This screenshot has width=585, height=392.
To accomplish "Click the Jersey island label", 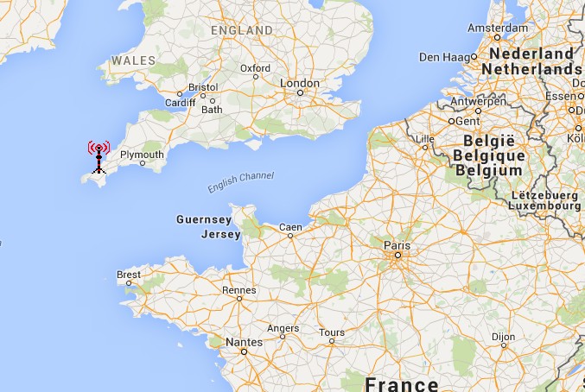I will pos(221,235).
